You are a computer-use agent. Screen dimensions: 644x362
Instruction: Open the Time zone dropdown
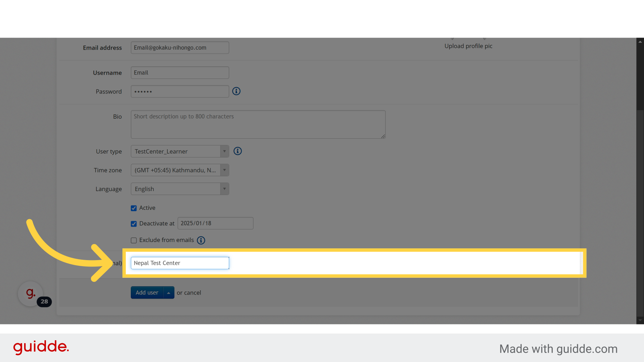click(180, 170)
